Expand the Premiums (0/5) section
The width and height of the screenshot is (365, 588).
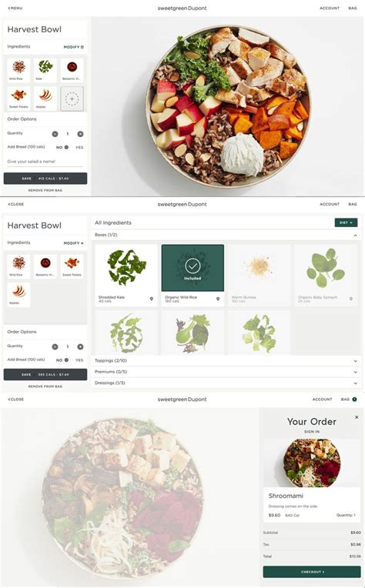pos(226,372)
